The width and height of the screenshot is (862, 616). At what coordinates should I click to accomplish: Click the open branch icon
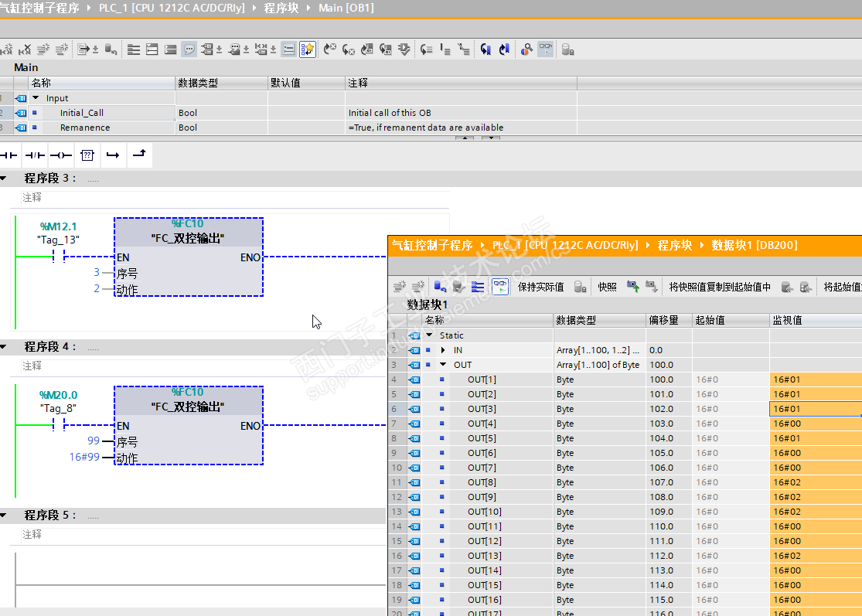pyautogui.click(x=113, y=155)
